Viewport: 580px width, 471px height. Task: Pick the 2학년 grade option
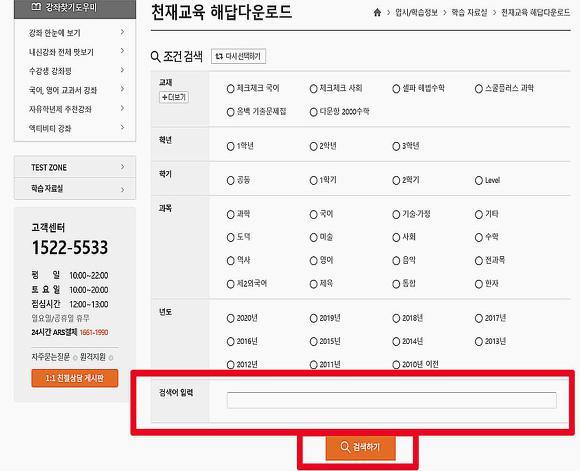pos(313,146)
